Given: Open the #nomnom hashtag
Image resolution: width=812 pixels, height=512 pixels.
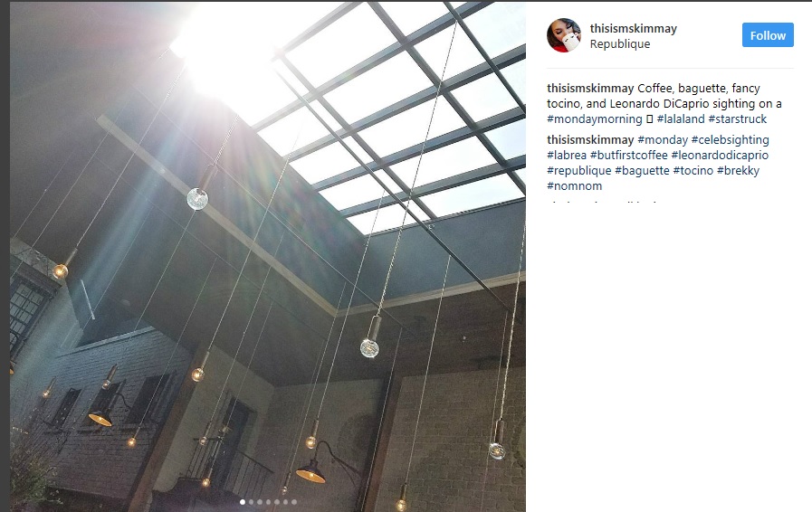Looking at the screenshot, I should point(574,185).
